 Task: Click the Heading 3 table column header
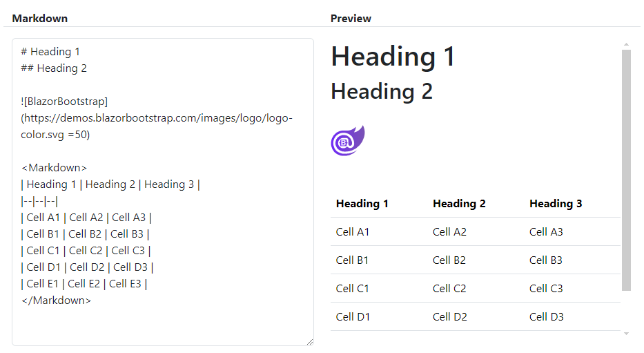point(556,203)
